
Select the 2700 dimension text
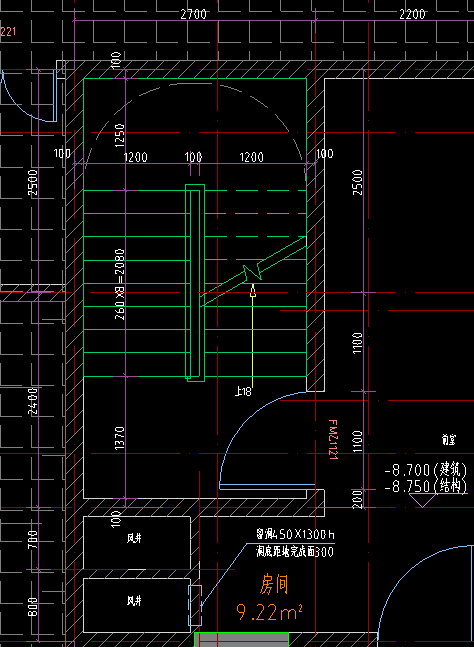coord(193,14)
